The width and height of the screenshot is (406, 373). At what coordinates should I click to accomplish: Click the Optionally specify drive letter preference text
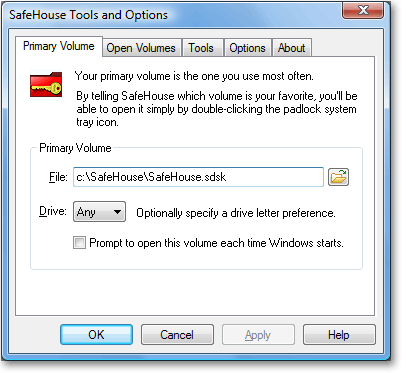point(236,213)
